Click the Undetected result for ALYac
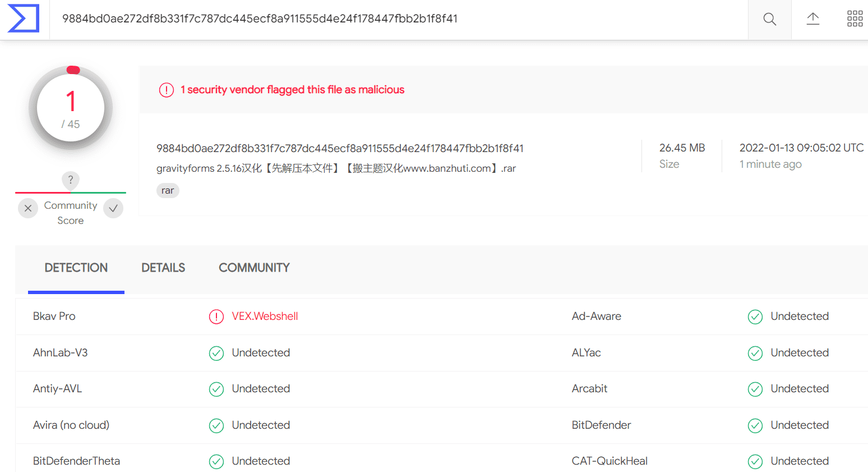Image resolution: width=868 pixels, height=472 pixels. [800, 352]
